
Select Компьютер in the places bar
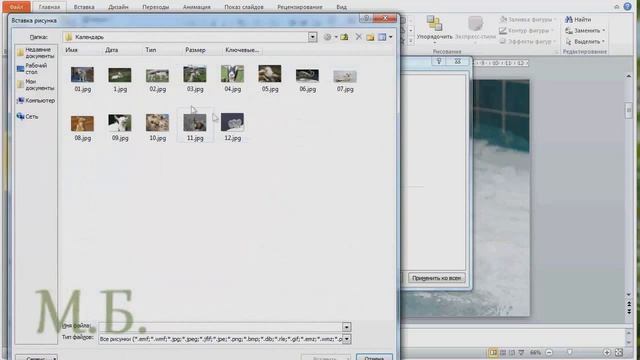[36, 100]
